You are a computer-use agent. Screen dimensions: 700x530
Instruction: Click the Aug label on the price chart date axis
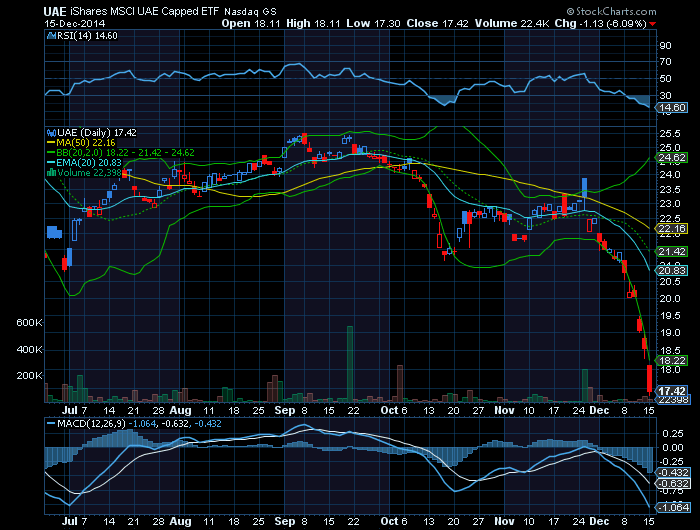click(181, 410)
